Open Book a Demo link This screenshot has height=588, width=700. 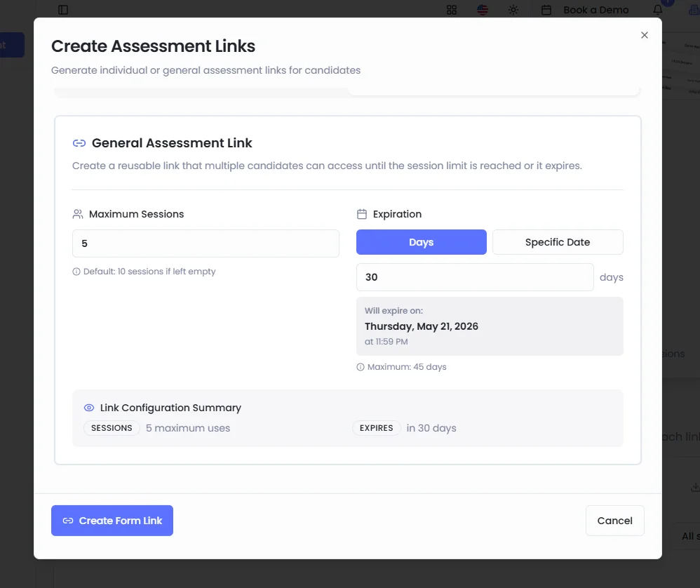click(595, 10)
